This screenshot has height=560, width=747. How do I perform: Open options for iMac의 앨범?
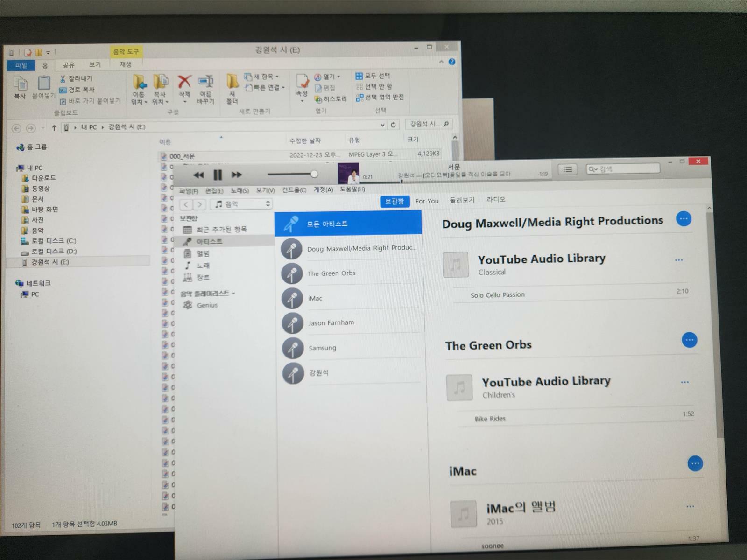click(690, 506)
